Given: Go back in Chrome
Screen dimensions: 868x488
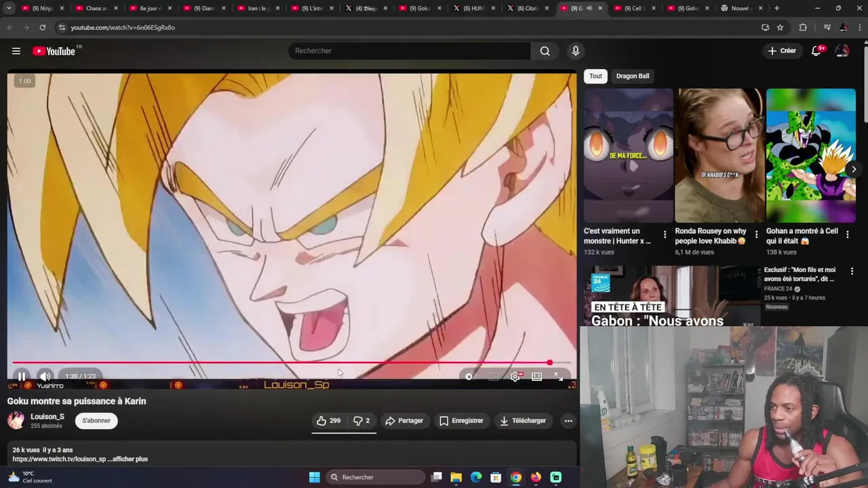Looking at the screenshot, I should click(9, 27).
